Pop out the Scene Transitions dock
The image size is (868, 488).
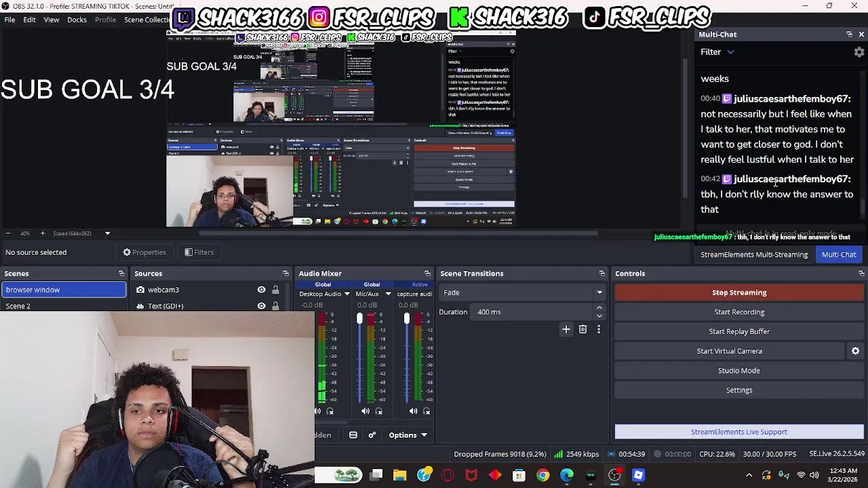tap(601, 274)
